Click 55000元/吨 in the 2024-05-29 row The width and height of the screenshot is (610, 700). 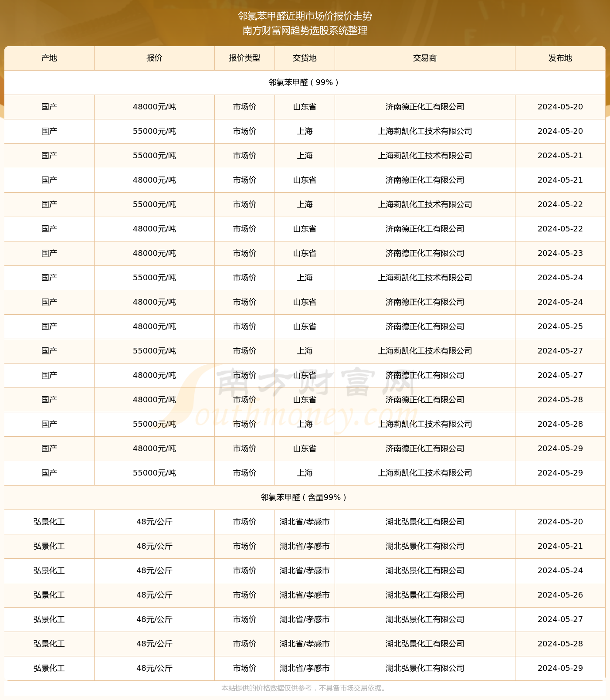click(x=154, y=473)
